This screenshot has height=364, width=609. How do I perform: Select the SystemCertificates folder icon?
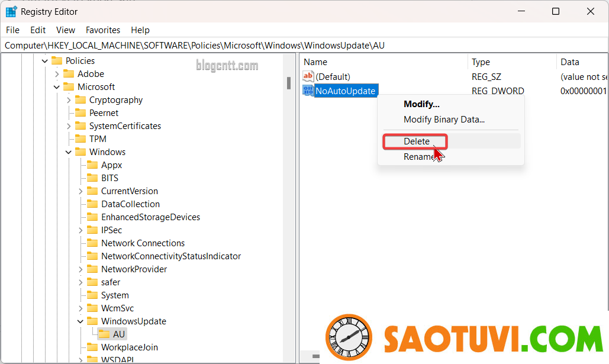tap(80, 125)
